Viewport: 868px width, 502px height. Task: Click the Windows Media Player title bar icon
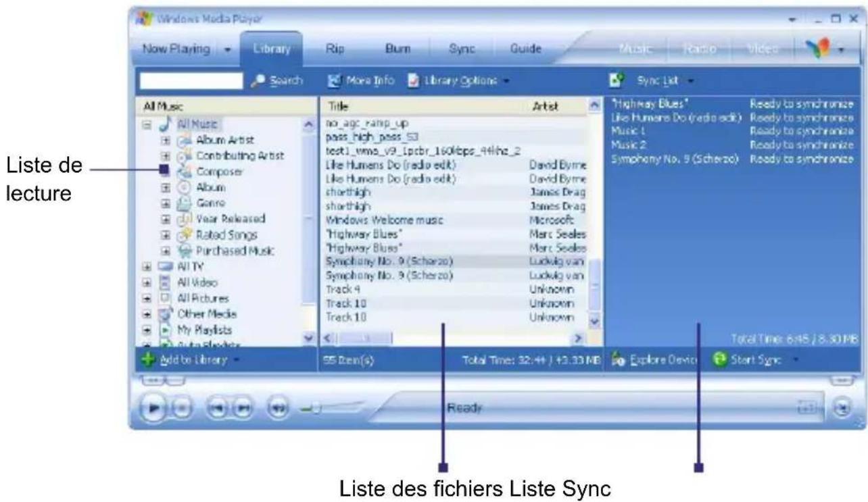pos(143,18)
